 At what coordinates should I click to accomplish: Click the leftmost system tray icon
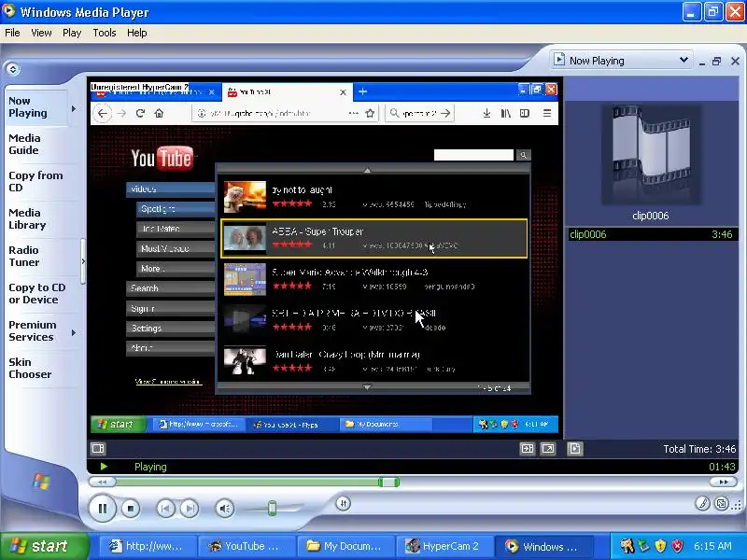(627, 546)
